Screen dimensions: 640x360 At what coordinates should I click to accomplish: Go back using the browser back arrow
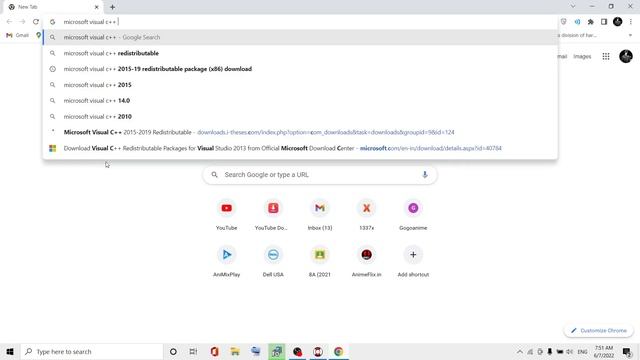(9, 22)
